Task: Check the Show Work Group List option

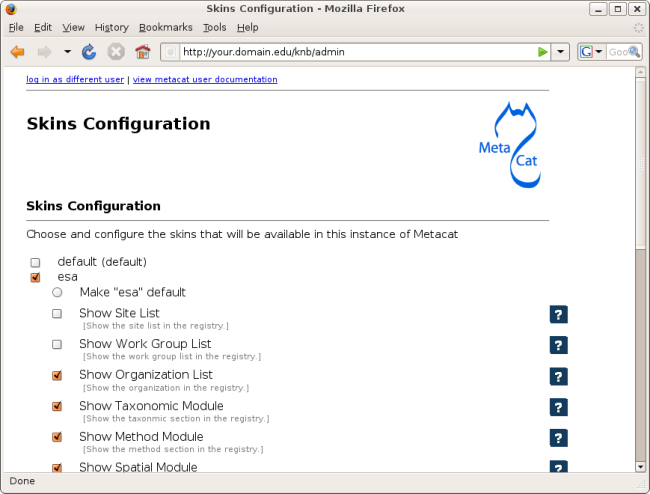Action: pos(57,344)
